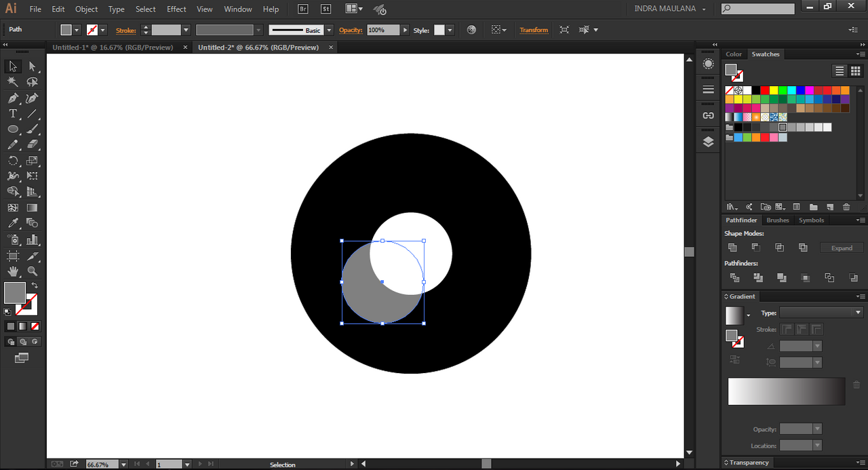Click the Unite shape mode in Pathfinder
Viewport: 868px width, 470px height.
point(732,248)
